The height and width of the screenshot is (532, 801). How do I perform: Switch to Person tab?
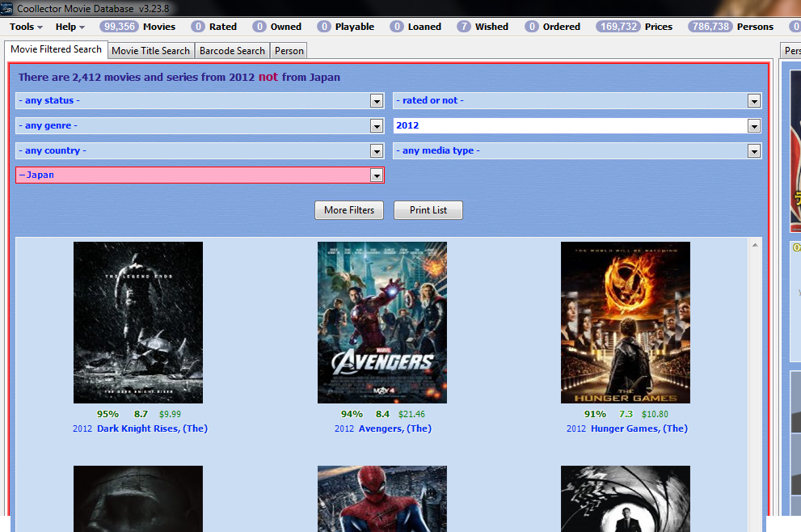(289, 51)
